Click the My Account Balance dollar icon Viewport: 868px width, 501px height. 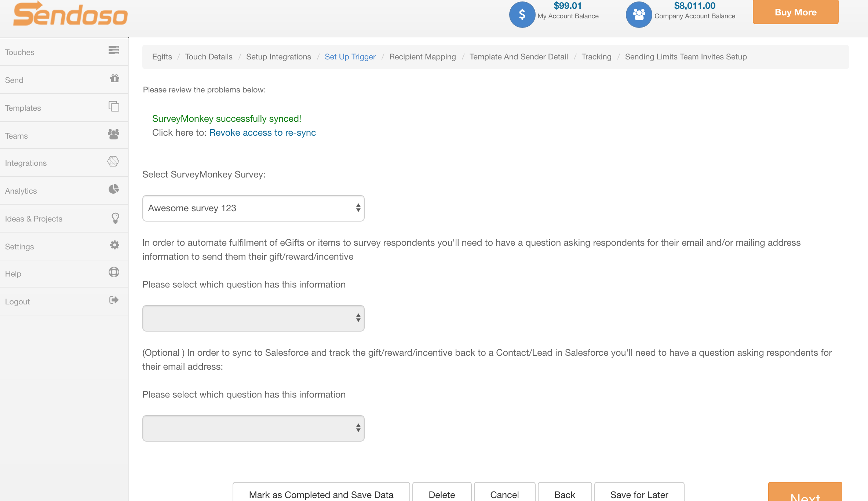click(x=522, y=15)
